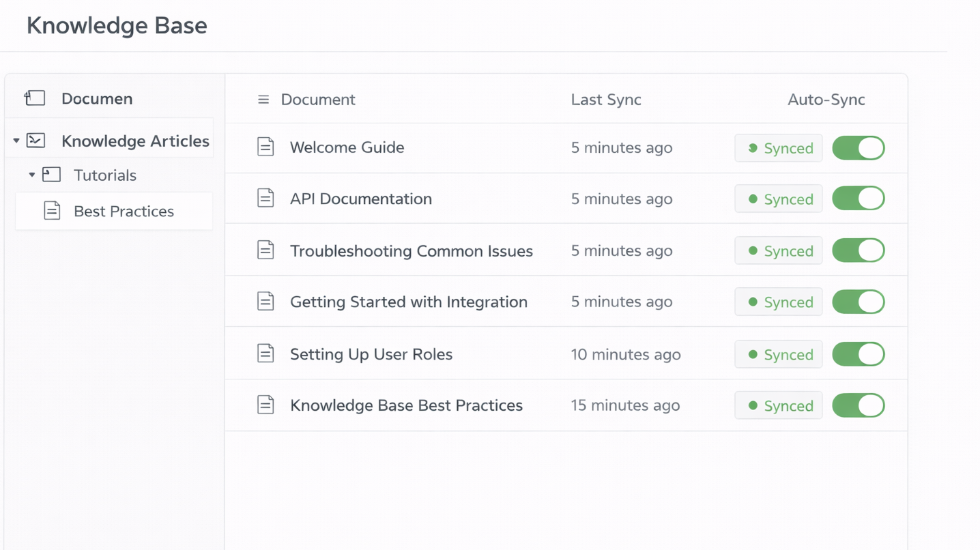Click the Documen folder icon in sidebar

pos(34,98)
